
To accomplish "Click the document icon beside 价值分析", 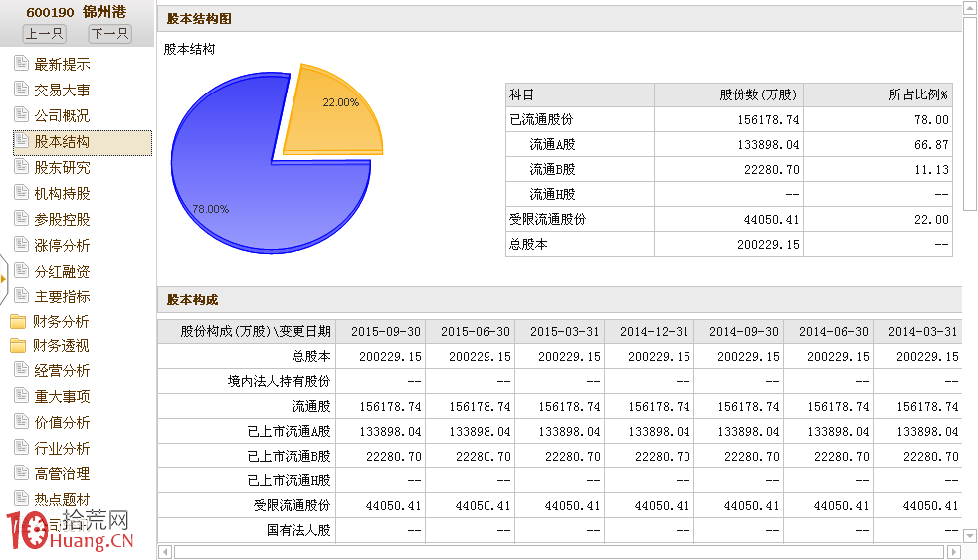I will (21, 422).
